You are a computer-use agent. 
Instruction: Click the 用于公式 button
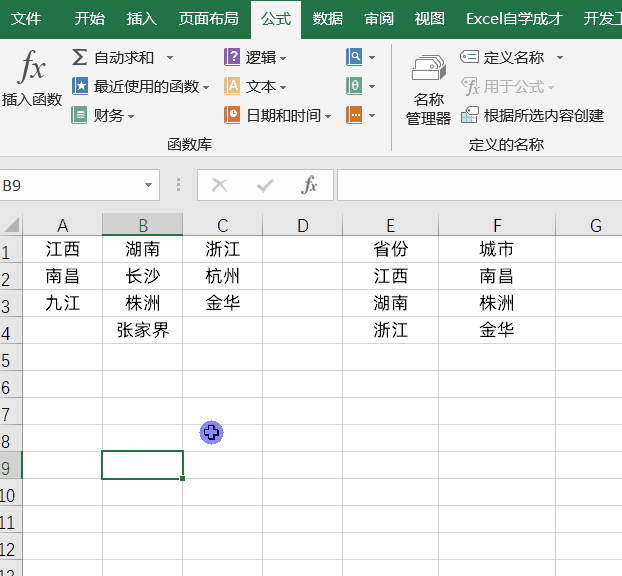508,86
